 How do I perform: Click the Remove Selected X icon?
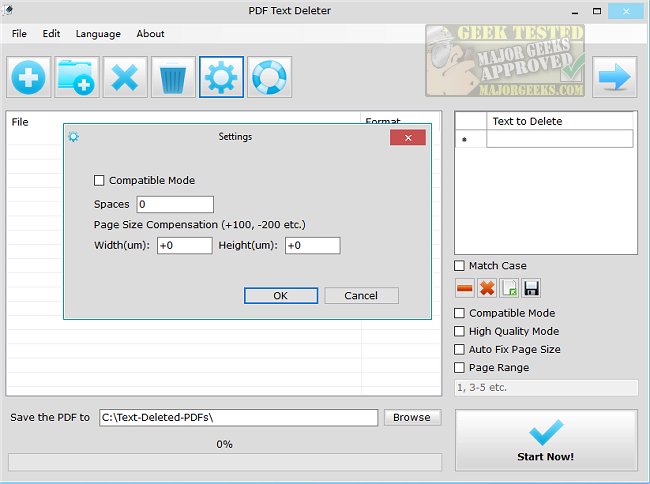pyautogui.click(x=125, y=77)
